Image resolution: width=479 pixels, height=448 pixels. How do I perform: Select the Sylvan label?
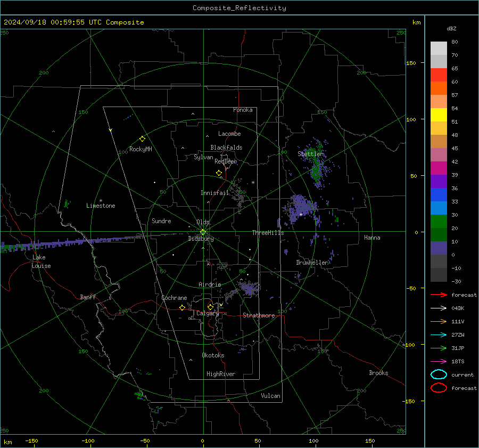pos(203,157)
